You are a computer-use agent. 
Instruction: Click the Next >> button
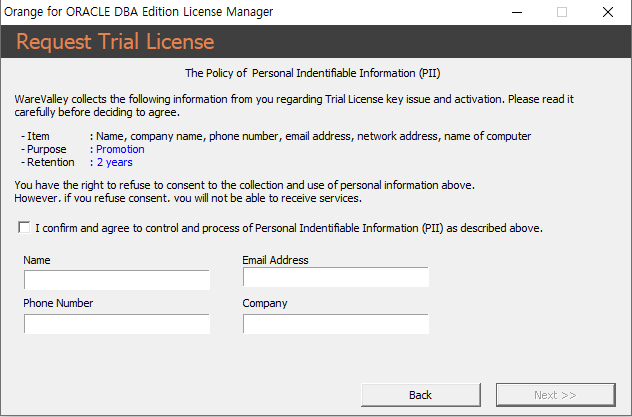[555, 395]
